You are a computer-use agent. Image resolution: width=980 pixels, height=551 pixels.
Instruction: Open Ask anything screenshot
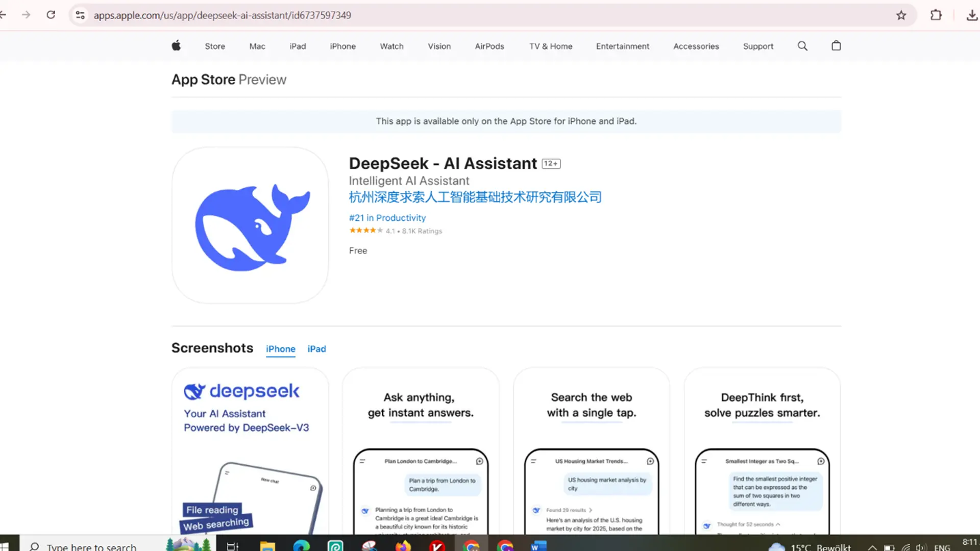pos(421,451)
